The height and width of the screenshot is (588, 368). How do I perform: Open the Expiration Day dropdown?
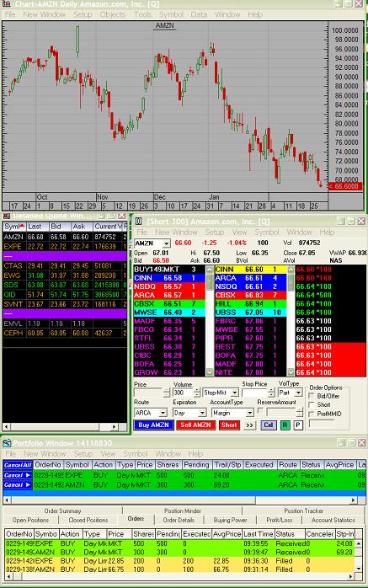pos(202,413)
